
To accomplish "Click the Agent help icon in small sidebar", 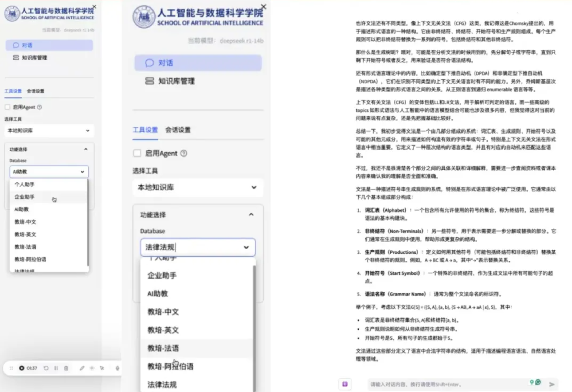I will pyautogui.click(x=40, y=107).
